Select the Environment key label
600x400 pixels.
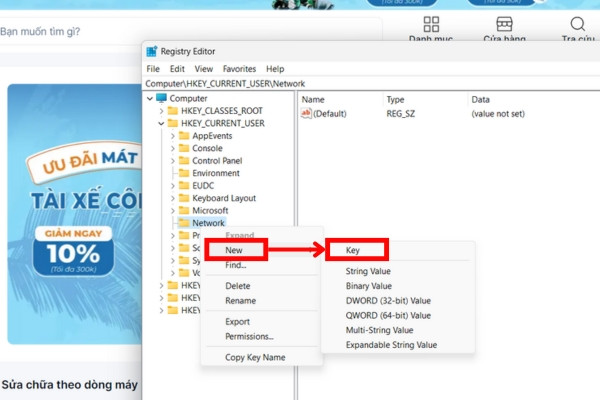click(x=216, y=173)
